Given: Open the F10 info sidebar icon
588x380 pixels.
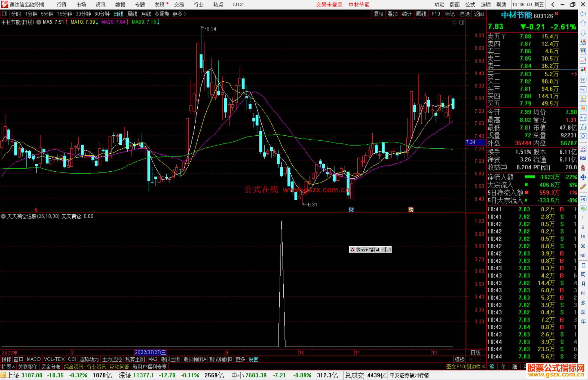Looking at the screenshot, I should pos(583,89).
